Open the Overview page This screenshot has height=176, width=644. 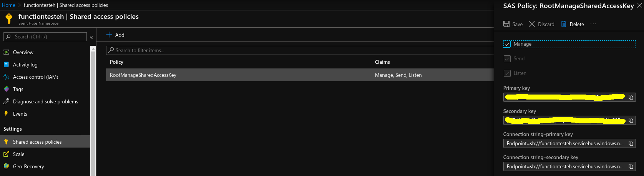(23, 52)
